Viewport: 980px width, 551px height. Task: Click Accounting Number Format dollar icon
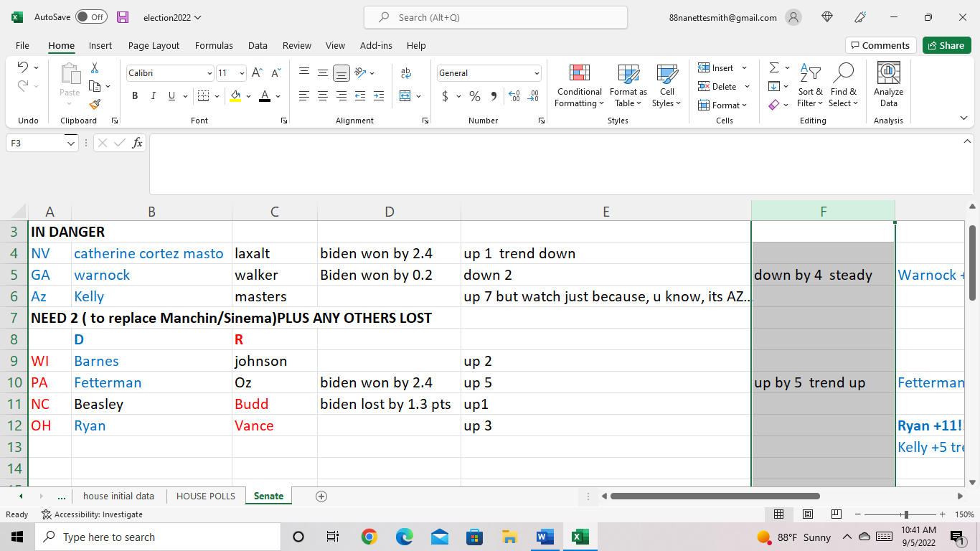[445, 96]
